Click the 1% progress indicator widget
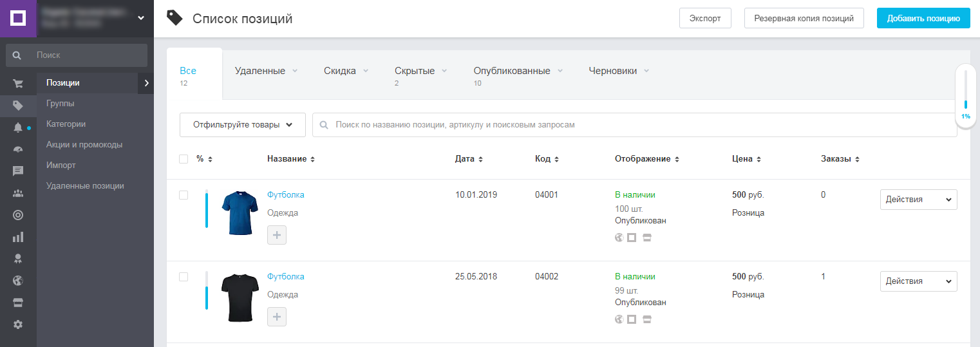Image resolution: width=980 pixels, height=347 pixels. [965, 97]
